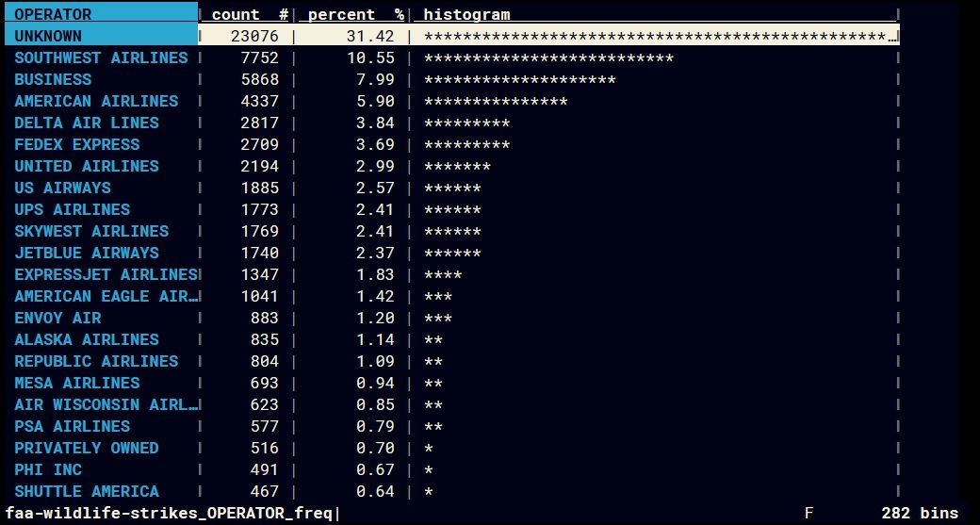The image size is (980, 525).
Task: Click the 282 bins status text
Action: 920,514
